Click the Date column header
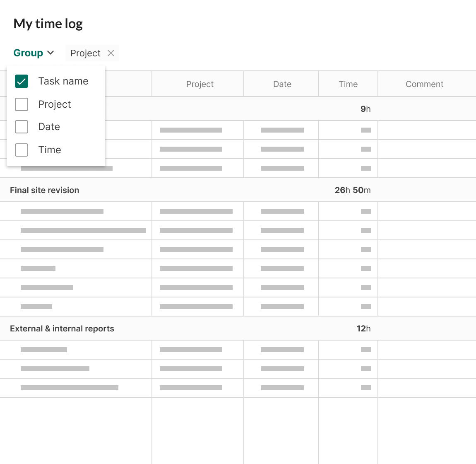The image size is (476, 464). [x=282, y=84]
